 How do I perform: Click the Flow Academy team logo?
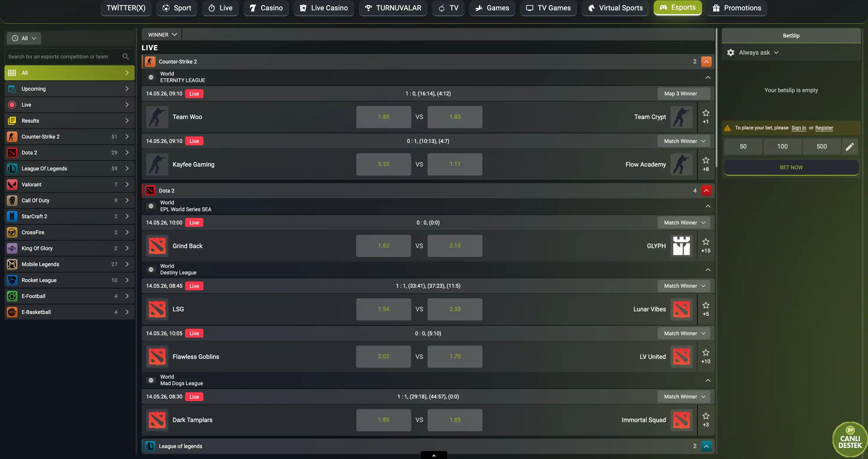pos(681,165)
